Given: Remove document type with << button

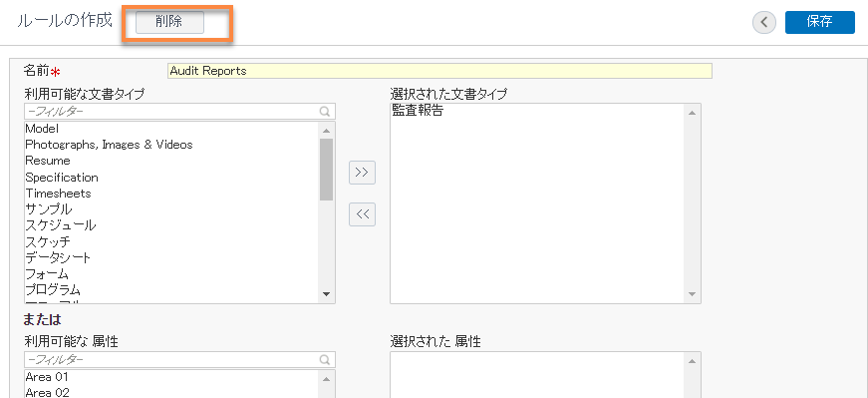Looking at the screenshot, I should [362, 215].
